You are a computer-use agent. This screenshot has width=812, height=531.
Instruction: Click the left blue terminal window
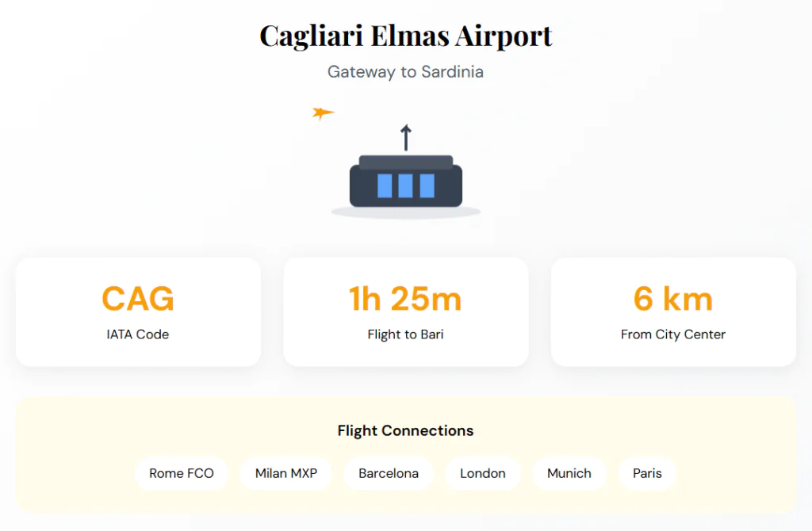pos(385,185)
